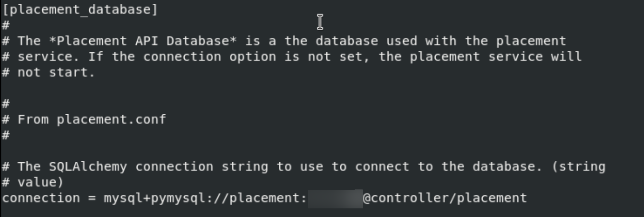Click the word "SQLAlchemy" in the comment
644x217 pixels.
[x=88, y=167]
